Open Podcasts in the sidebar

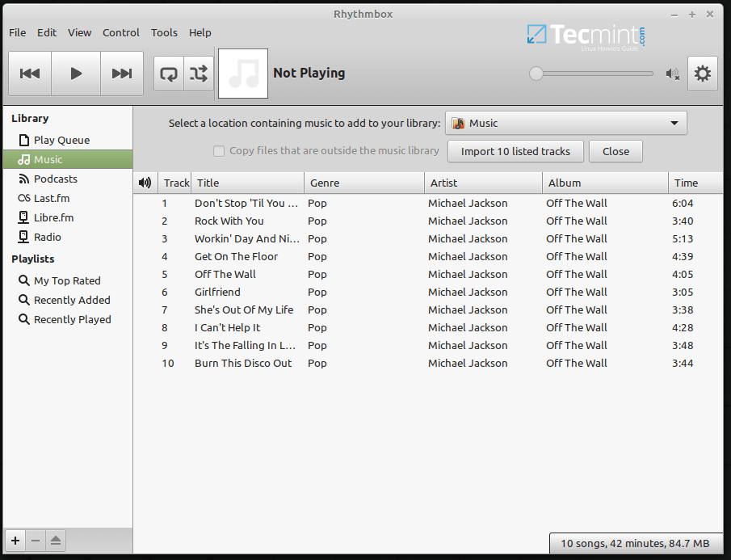[x=68, y=179]
